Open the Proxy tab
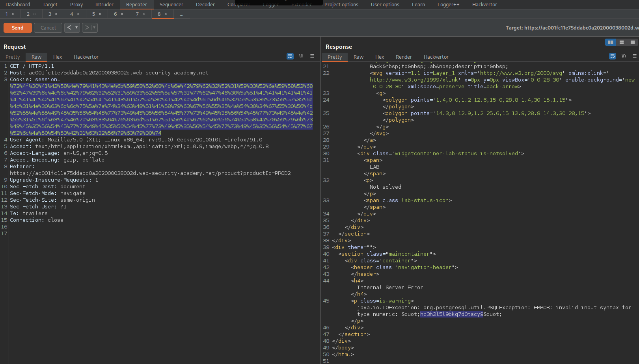The height and width of the screenshot is (364, 639). click(x=76, y=5)
